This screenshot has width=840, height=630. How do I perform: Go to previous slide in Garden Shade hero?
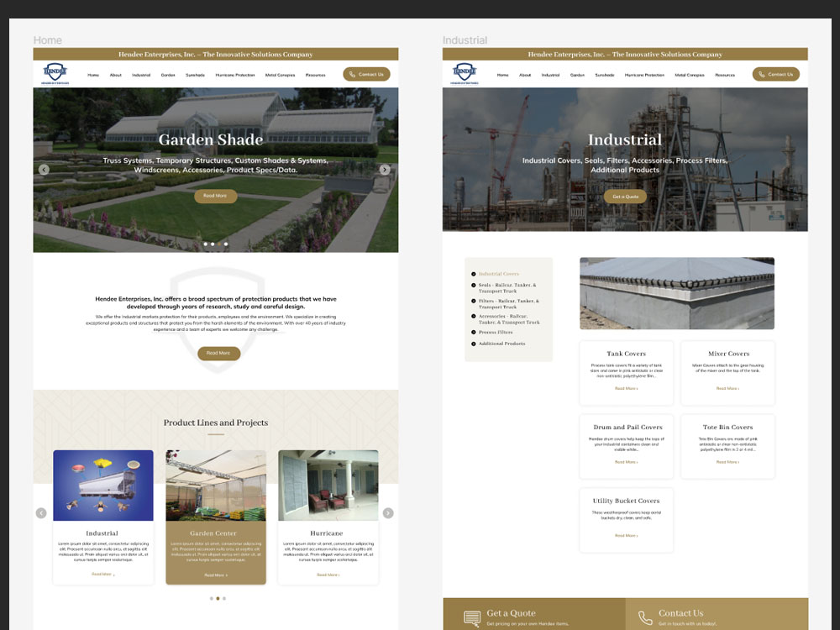(44, 170)
